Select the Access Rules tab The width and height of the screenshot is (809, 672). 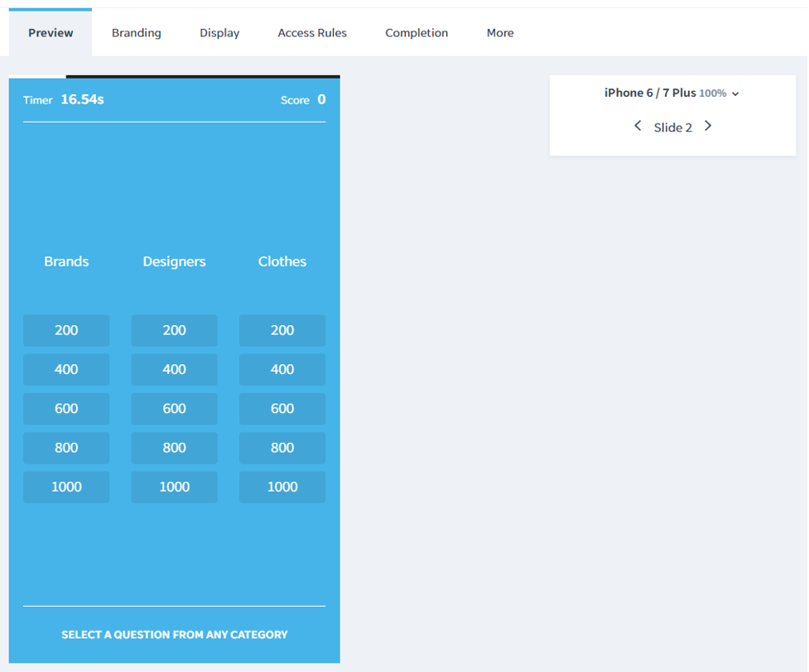point(312,32)
